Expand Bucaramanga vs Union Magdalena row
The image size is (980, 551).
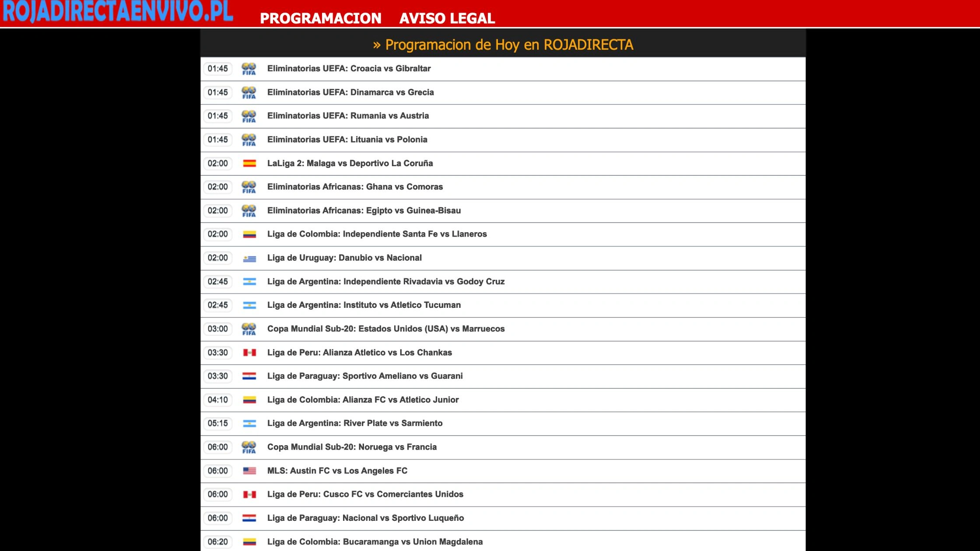click(374, 542)
